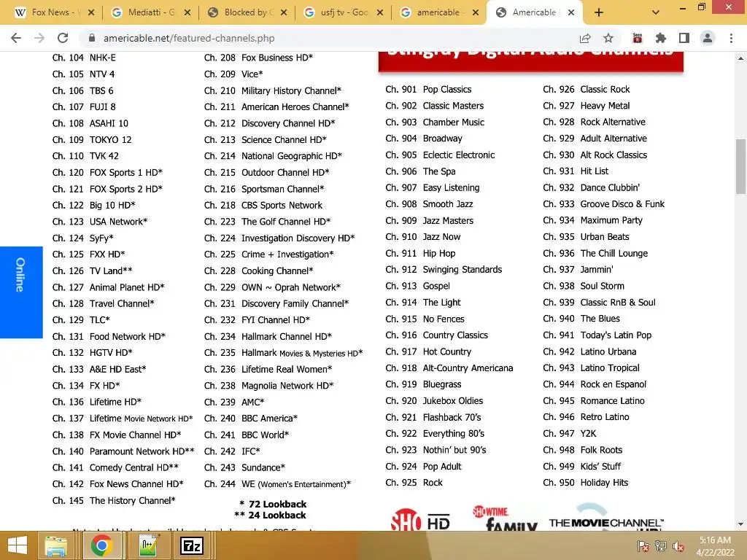Click the scrollbar up arrow
The width and height of the screenshot is (747, 560).
[x=740, y=58]
